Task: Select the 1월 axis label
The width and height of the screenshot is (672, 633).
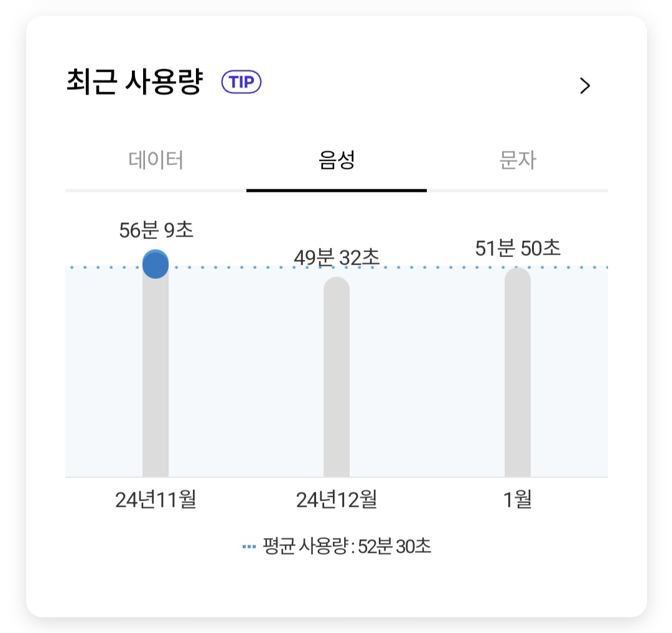Action: [x=517, y=500]
